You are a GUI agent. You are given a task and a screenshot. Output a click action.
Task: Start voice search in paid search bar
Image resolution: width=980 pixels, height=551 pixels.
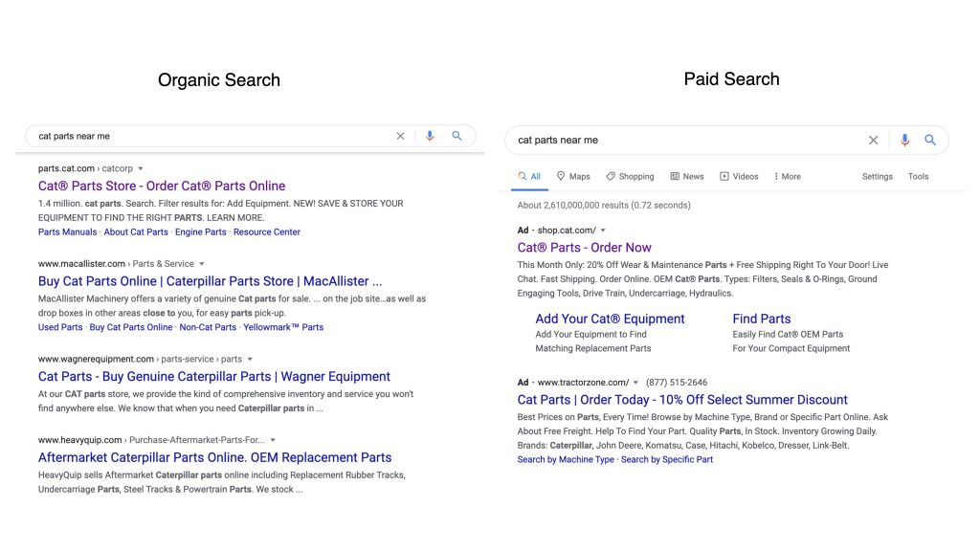(x=904, y=140)
